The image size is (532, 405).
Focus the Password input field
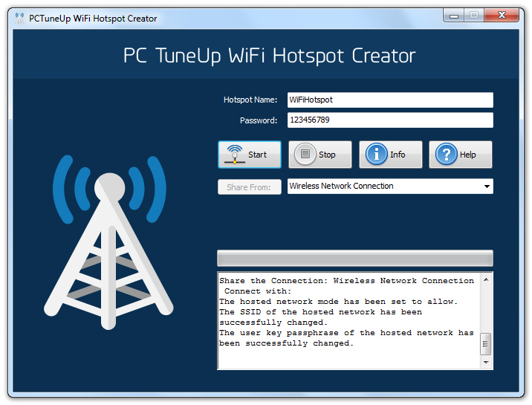(x=390, y=120)
